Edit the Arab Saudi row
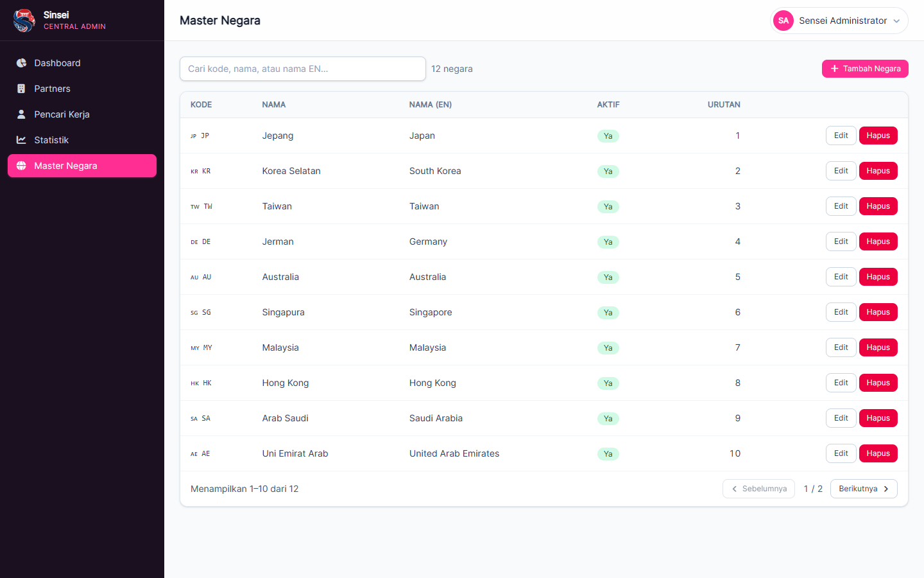The image size is (924, 578). click(x=841, y=418)
